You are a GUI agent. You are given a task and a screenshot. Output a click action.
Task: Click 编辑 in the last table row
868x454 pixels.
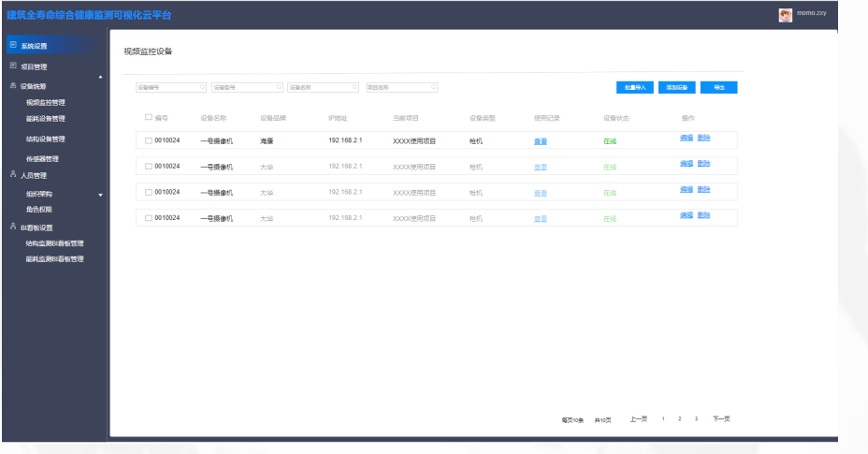(x=687, y=215)
